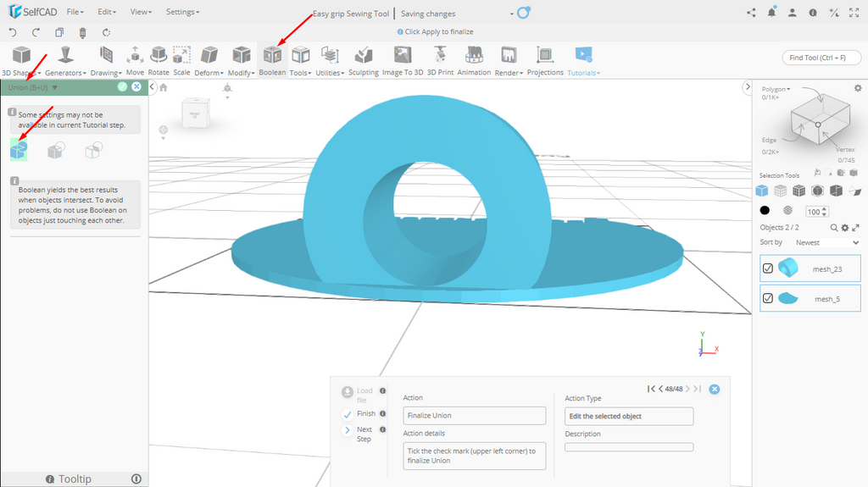Viewport: 868px width, 487px height.
Task: Go to previous tutorial step arrow
Action: point(660,389)
